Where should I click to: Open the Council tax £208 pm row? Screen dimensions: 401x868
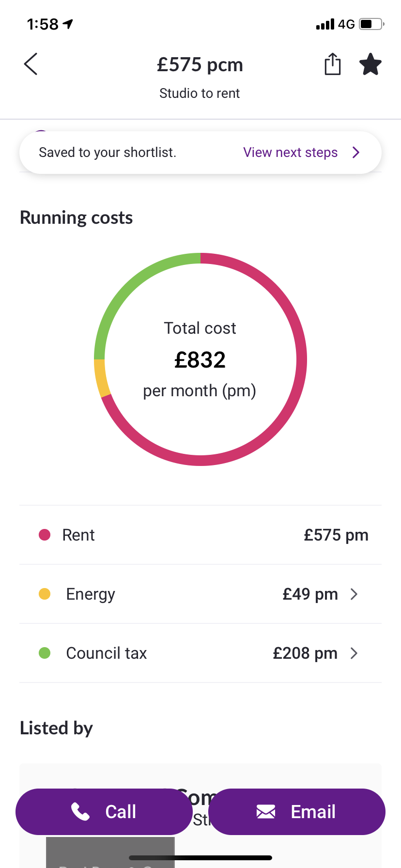200,653
